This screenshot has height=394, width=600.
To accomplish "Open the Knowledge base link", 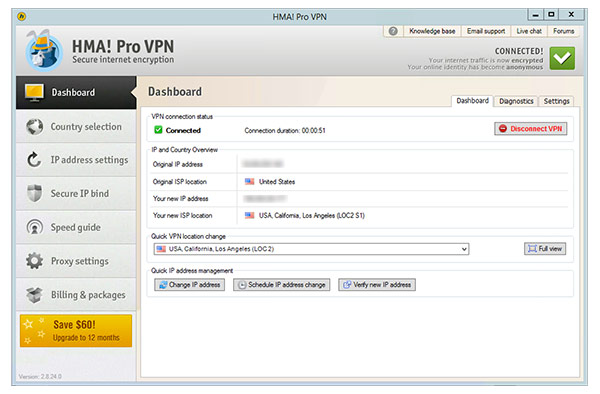I will pyautogui.click(x=432, y=31).
